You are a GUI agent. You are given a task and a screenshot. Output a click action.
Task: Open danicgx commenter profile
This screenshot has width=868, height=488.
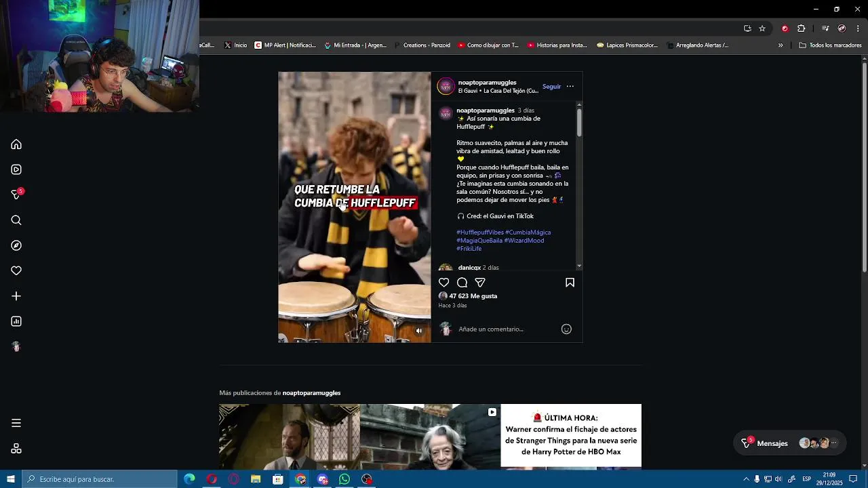click(469, 268)
